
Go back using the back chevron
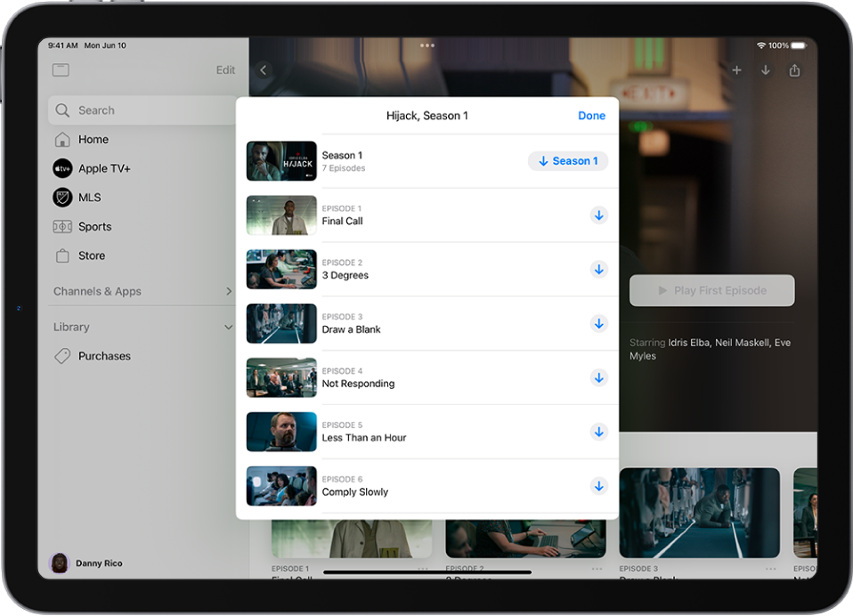click(x=263, y=69)
